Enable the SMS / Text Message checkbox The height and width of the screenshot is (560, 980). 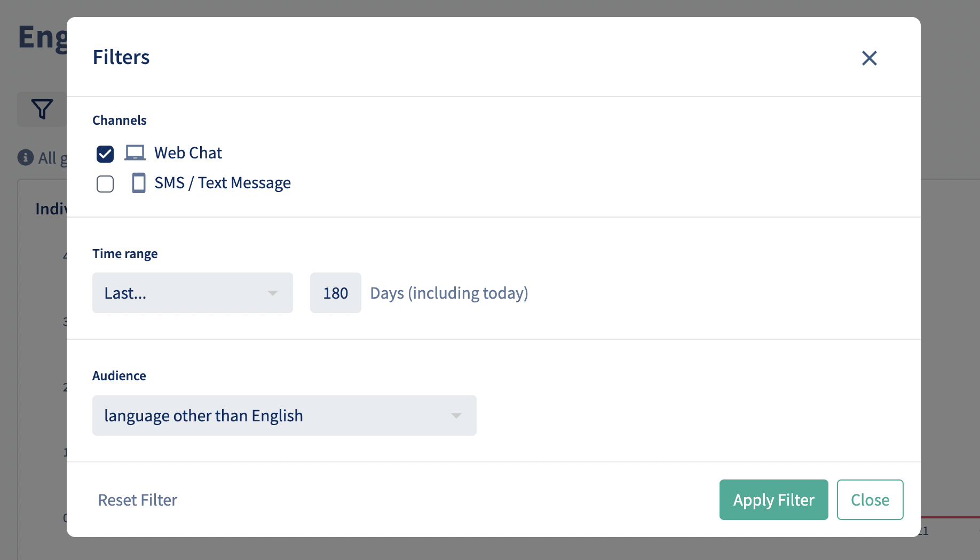pyautogui.click(x=105, y=184)
